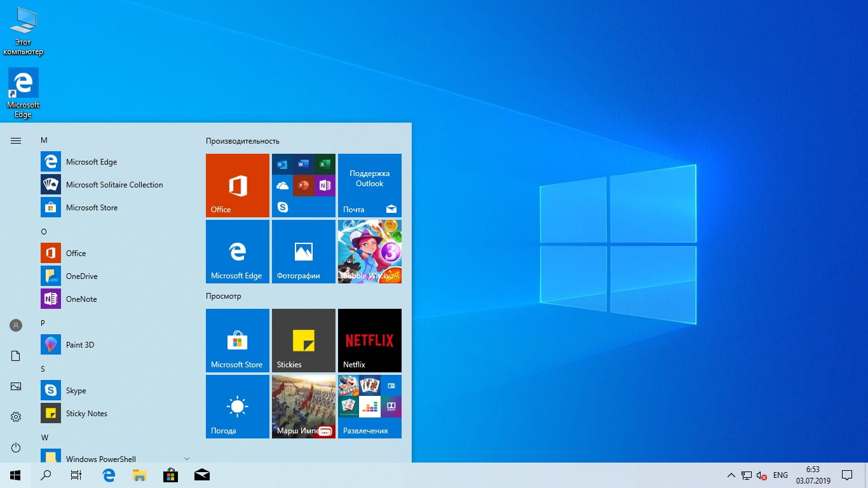Open the volume control in system tray
This screenshot has width=868, height=488.
pos(761,475)
